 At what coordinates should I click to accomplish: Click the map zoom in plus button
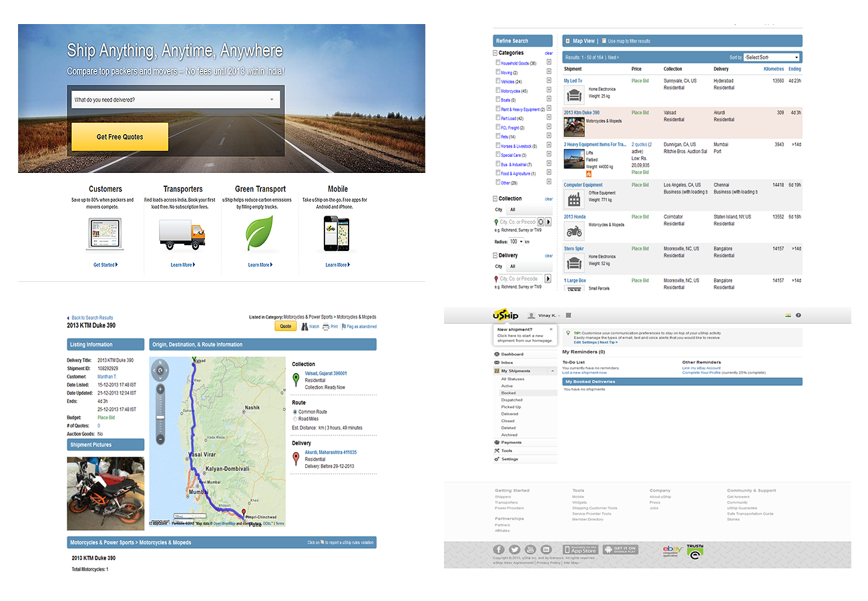tap(160, 389)
